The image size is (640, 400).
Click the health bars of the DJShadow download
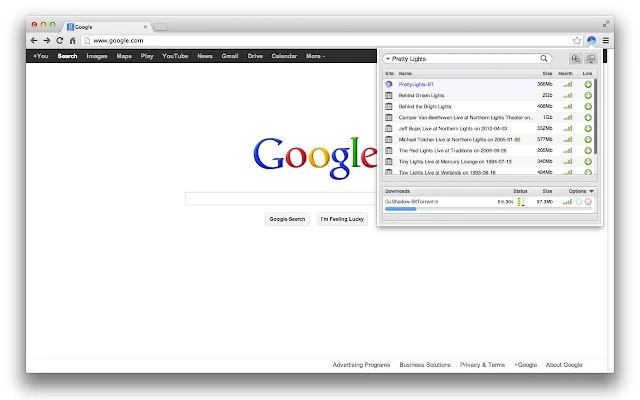[x=567, y=202]
